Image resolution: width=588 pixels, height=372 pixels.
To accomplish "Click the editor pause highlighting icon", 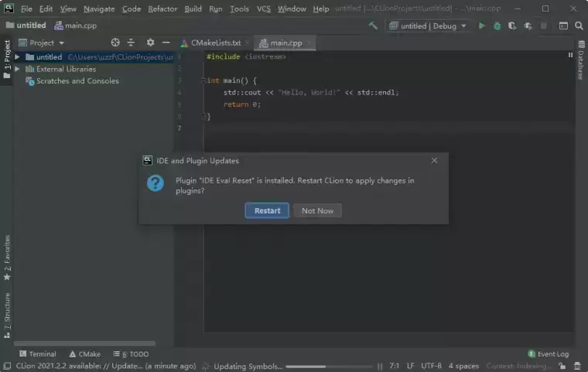I will click(x=570, y=55).
